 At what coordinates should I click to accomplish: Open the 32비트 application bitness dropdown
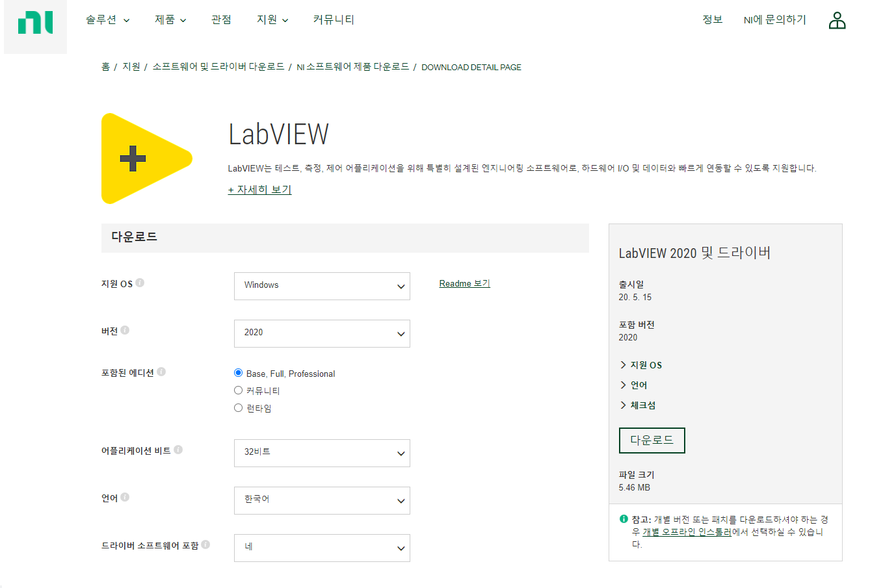(322, 453)
